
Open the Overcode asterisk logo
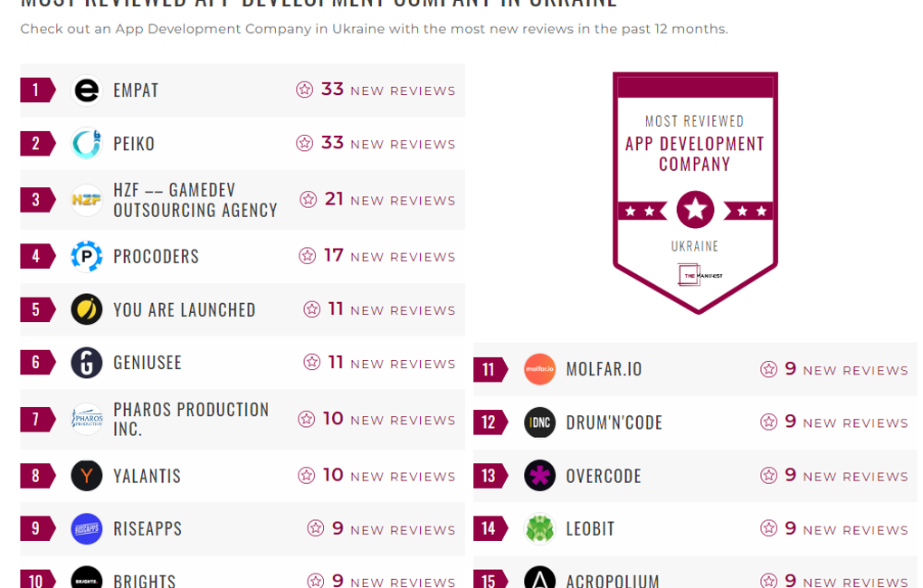point(540,476)
